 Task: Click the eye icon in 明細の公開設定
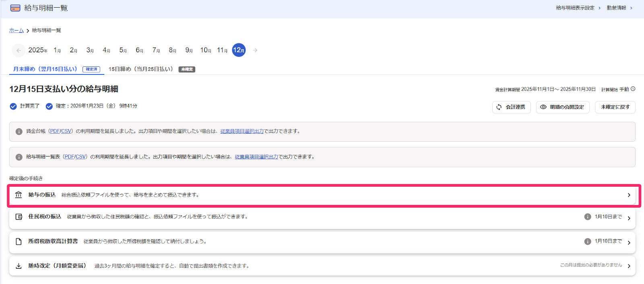point(543,107)
